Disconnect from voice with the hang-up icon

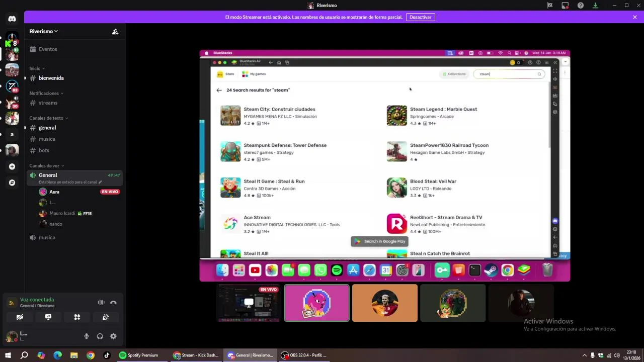coord(113,302)
